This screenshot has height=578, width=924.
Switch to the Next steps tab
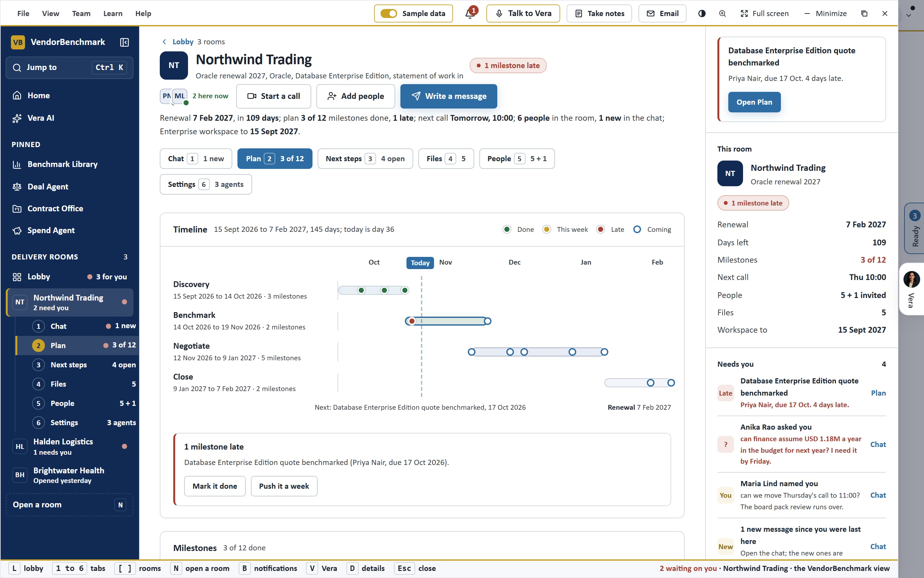365,158
